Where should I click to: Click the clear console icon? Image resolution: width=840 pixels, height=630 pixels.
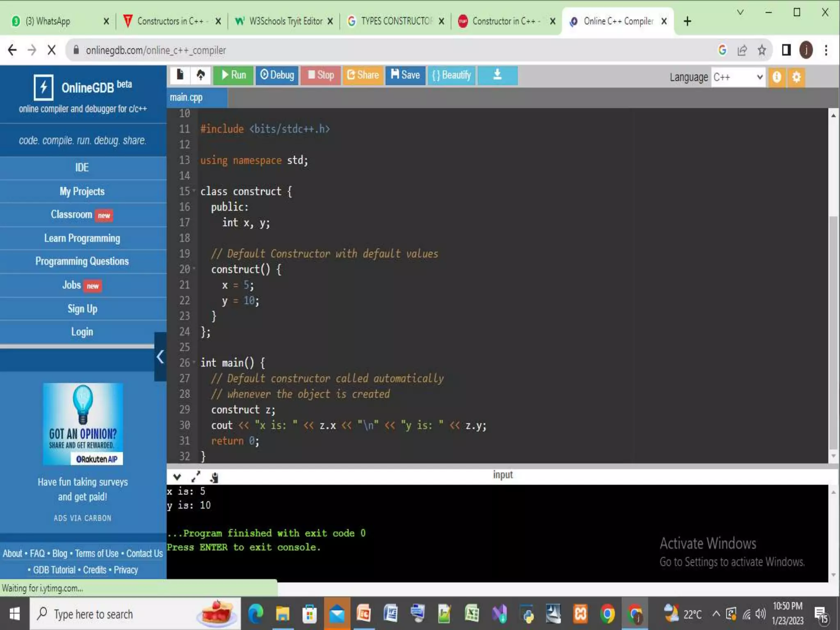point(214,477)
